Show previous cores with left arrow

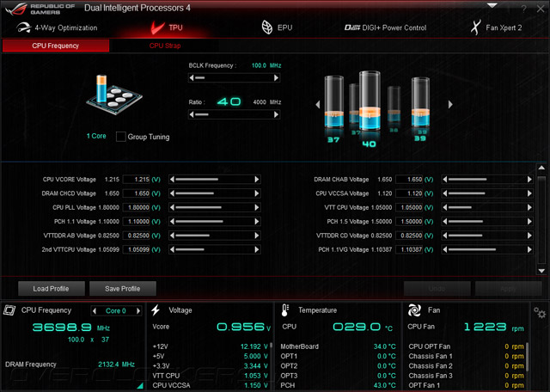tap(318, 104)
